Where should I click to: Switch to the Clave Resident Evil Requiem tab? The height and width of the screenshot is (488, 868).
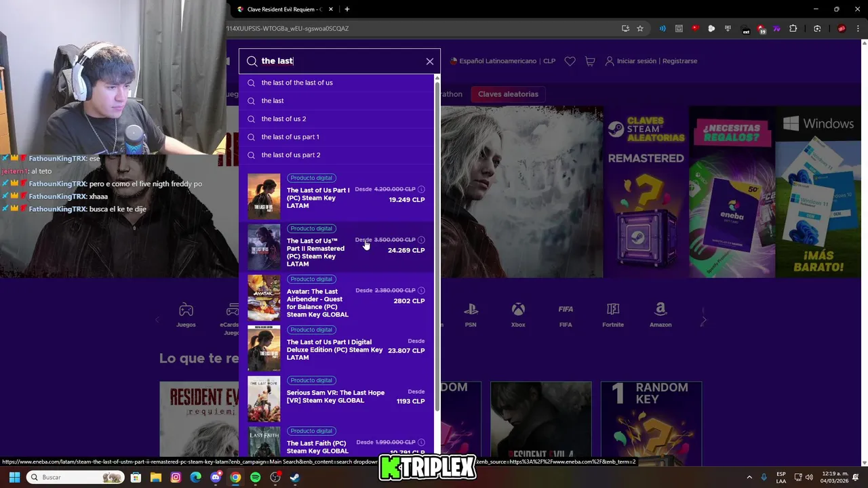tap(285, 9)
